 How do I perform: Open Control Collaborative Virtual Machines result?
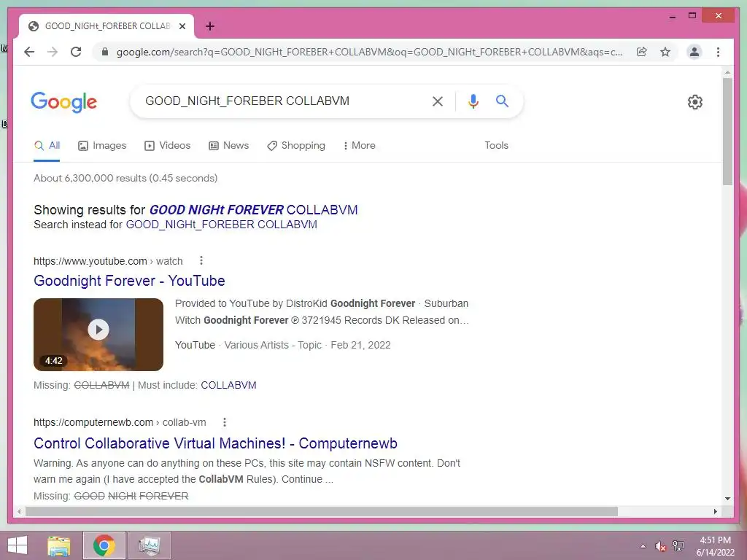click(x=215, y=443)
